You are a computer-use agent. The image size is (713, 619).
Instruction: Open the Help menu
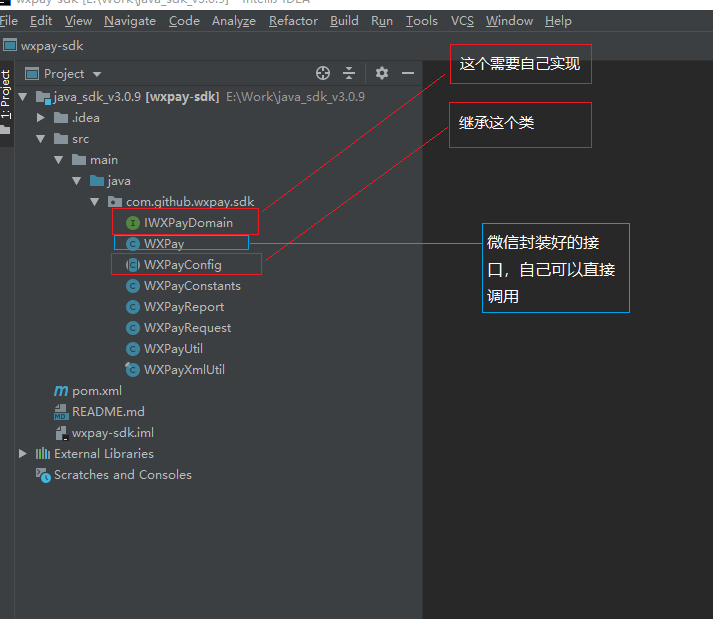[x=558, y=21]
